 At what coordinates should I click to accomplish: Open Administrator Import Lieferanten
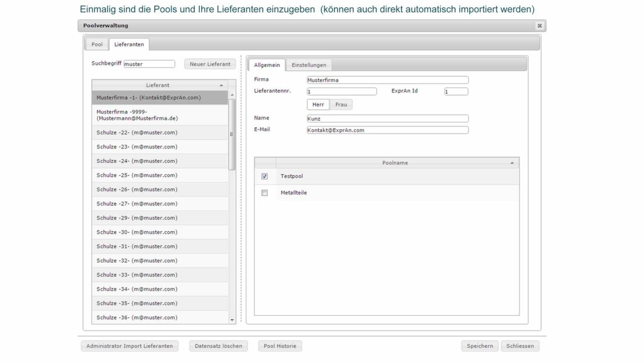[130, 346]
